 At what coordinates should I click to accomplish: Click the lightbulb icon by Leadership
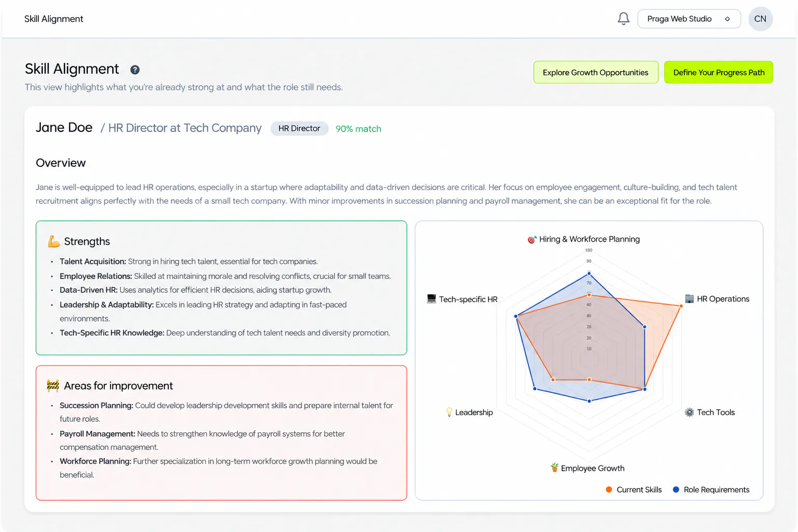pos(449,412)
